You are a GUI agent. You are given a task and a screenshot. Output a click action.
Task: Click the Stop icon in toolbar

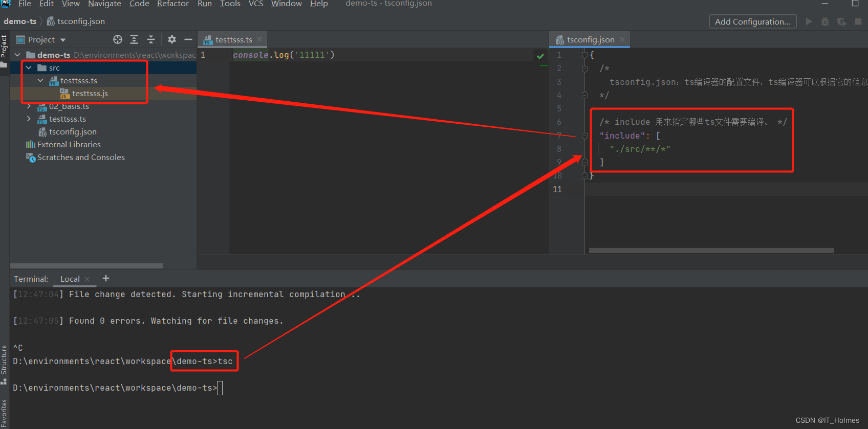(x=858, y=21)
